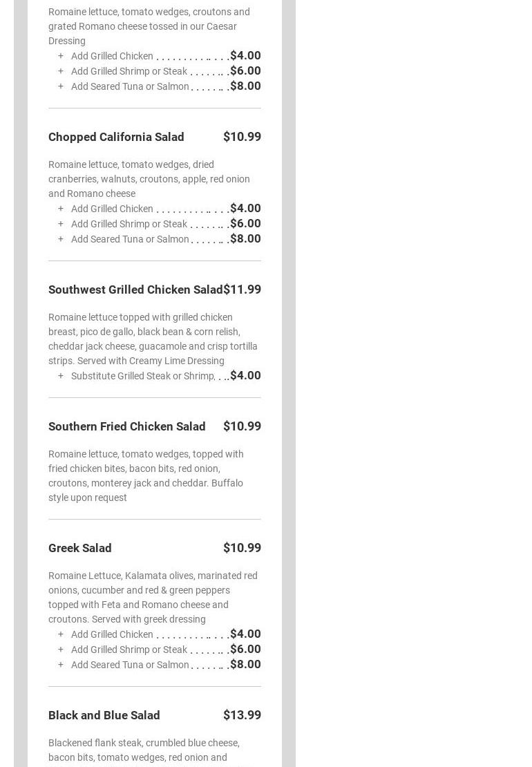Click plus beside Greek Salad's Add Grilled Chicken
This screenshot has height=767, width=532.
coord(61,634)
